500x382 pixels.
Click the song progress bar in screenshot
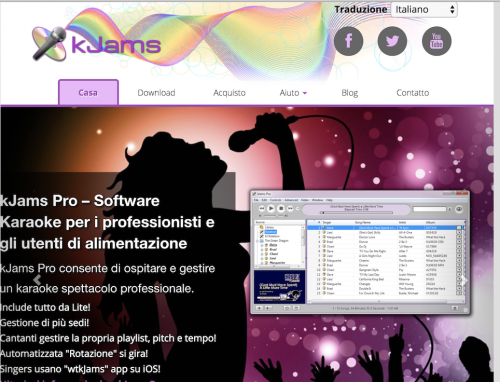click(356, 212)
